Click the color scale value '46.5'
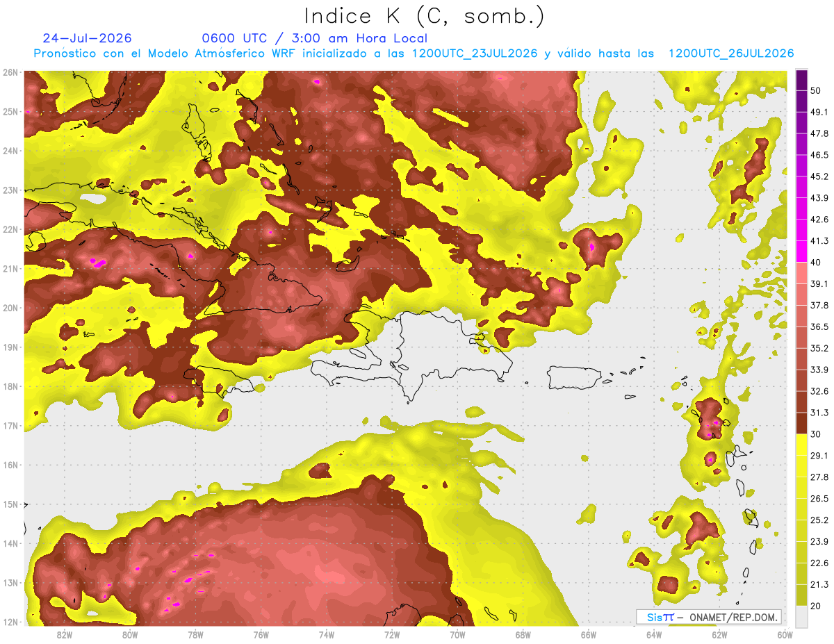Image resolution: width=834 pixels, height=644 pixels. pos(819,155)
